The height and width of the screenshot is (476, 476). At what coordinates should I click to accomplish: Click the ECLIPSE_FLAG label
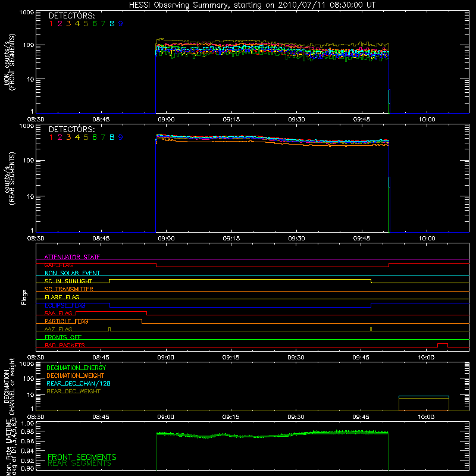(65, 305)
